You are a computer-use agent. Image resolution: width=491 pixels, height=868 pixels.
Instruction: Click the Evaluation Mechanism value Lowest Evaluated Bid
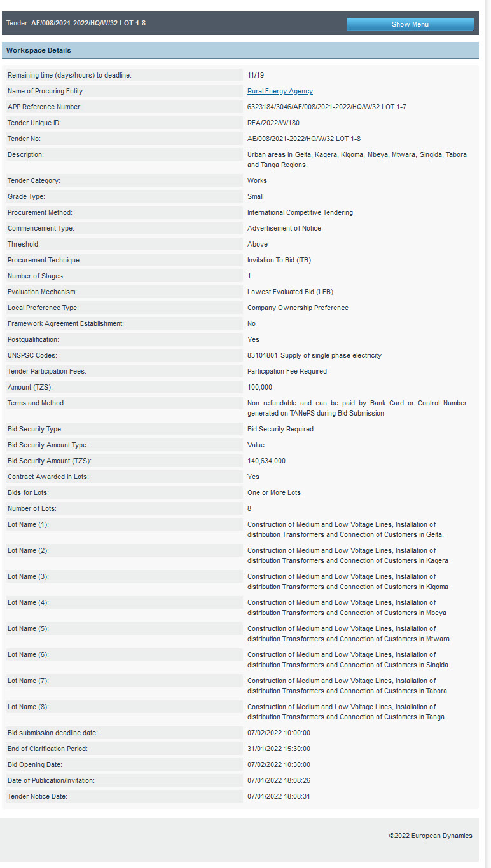click(x=290, y=292)
